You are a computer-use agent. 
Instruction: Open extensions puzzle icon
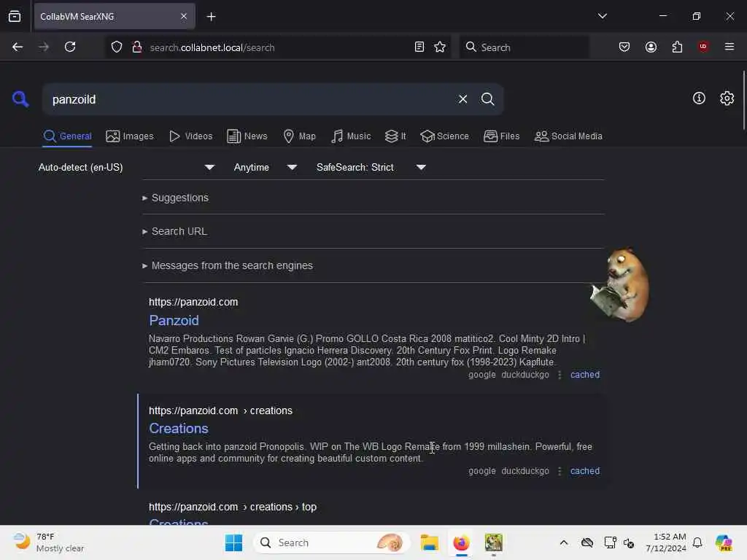coord(677,47)
